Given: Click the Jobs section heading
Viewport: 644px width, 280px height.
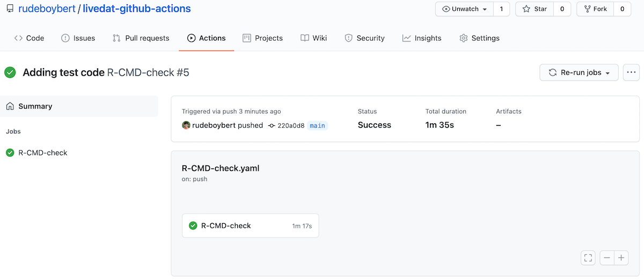Looking at the screenshot, I should (x=13, y=131).
